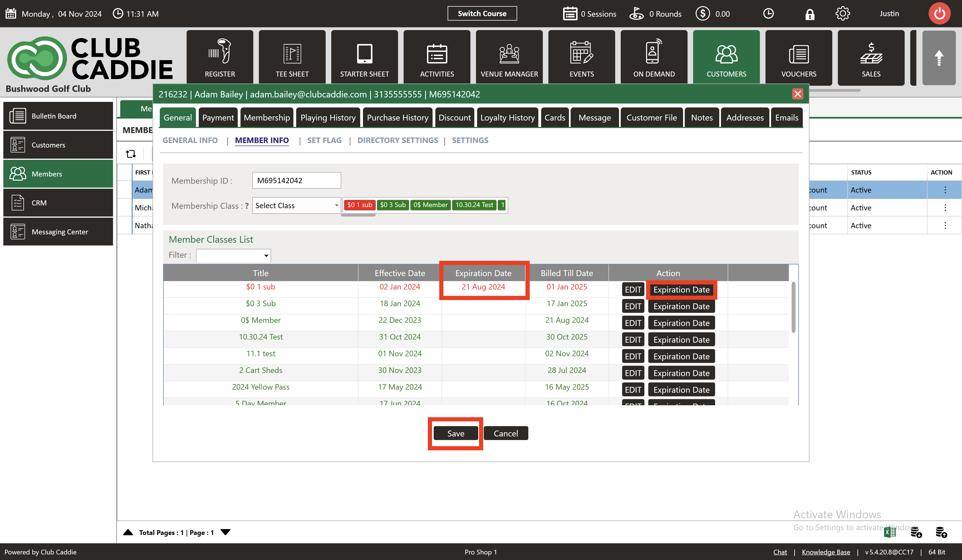962x560 pixels.
Task: Remove the red $0 1 sub class tag
Action: (x=359, y=205)
